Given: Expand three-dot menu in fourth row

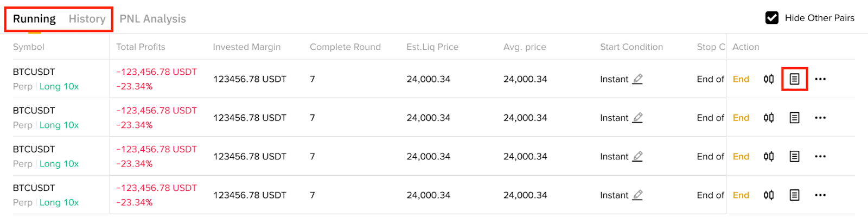Looking at the screenshot, I should (x=820, y=195).
